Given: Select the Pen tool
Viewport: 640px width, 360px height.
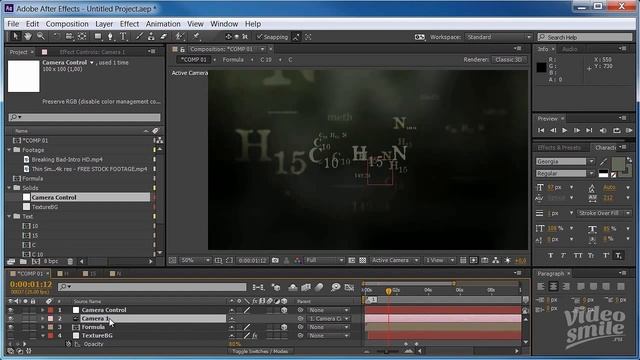Looking at the screenshot, I should coord(110,36).
